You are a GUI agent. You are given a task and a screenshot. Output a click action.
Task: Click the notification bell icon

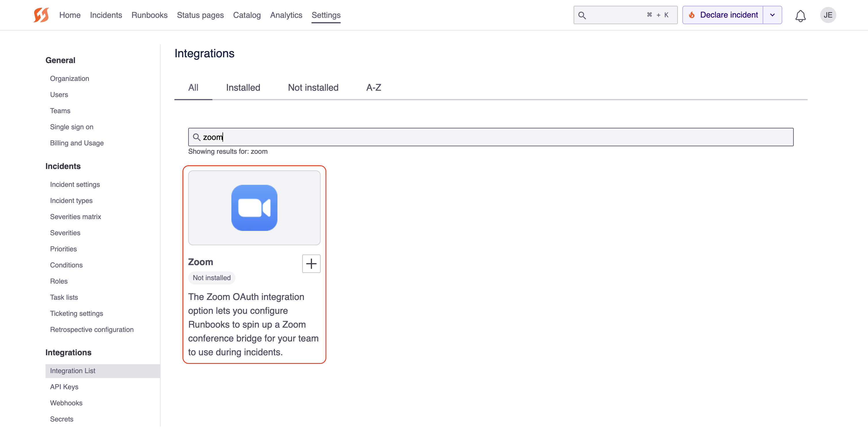pos(800,14)
